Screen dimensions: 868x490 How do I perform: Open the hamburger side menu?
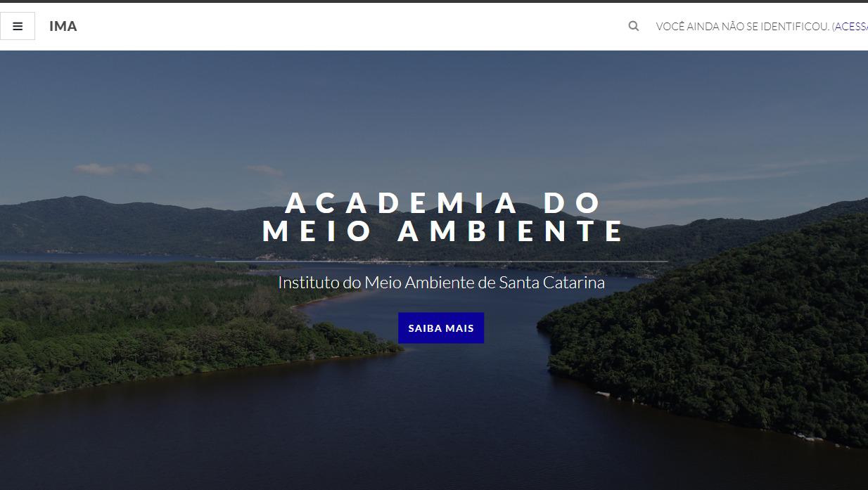[18, 26]
